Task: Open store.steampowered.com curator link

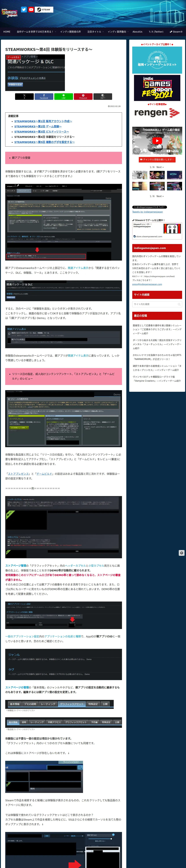Action: (149, 237)
